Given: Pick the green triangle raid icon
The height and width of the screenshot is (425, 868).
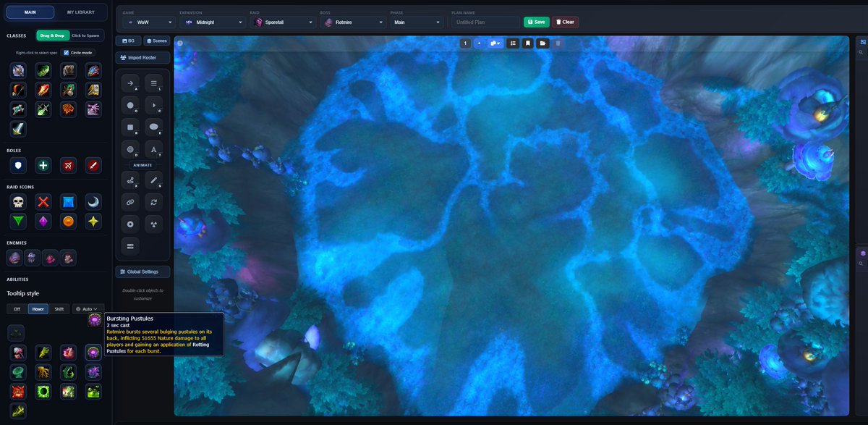Looking at the screenshot, I should coord(18,222).
